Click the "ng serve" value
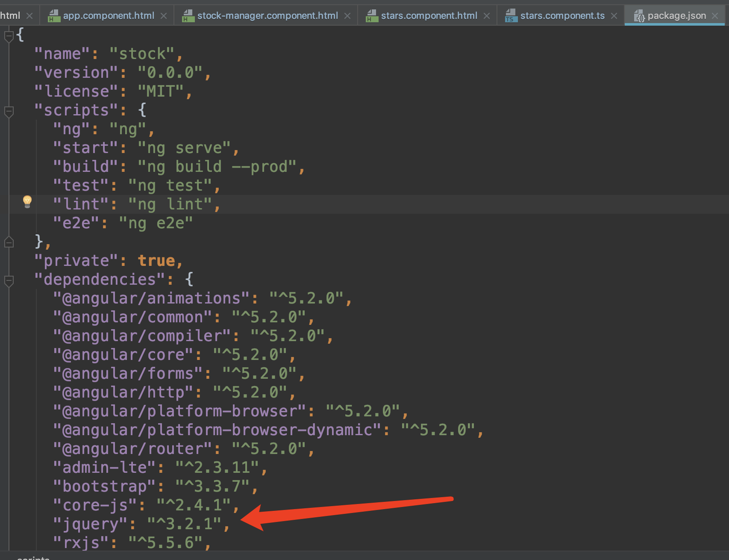Viewport: 729px width, 560px height. 185,148
